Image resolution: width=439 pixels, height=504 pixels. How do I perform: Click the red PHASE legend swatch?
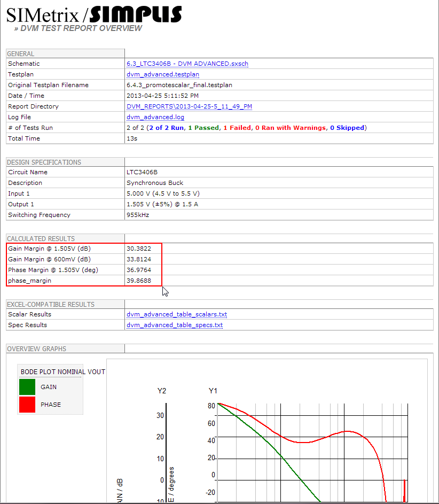tap(27, 405)
